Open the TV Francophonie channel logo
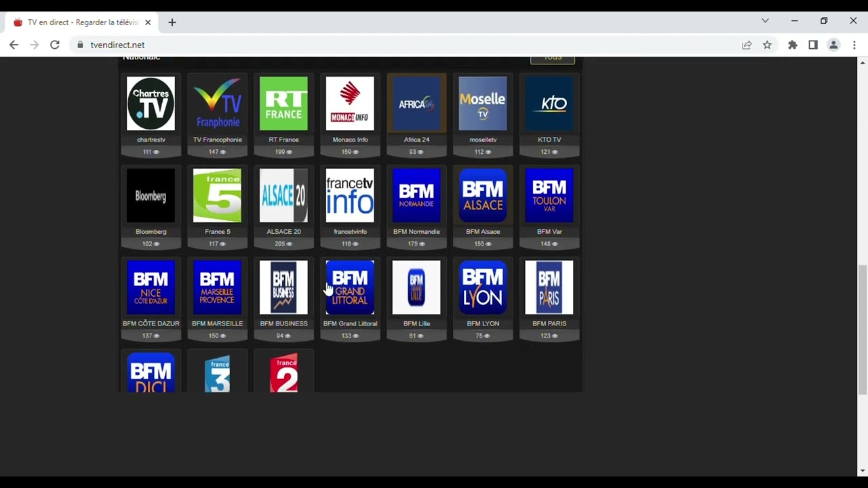868x488 pixels. tap(217, 103)
